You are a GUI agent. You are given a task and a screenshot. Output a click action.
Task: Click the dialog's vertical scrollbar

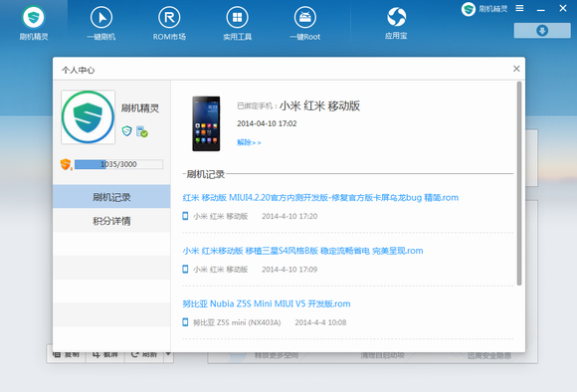point(519,183)
